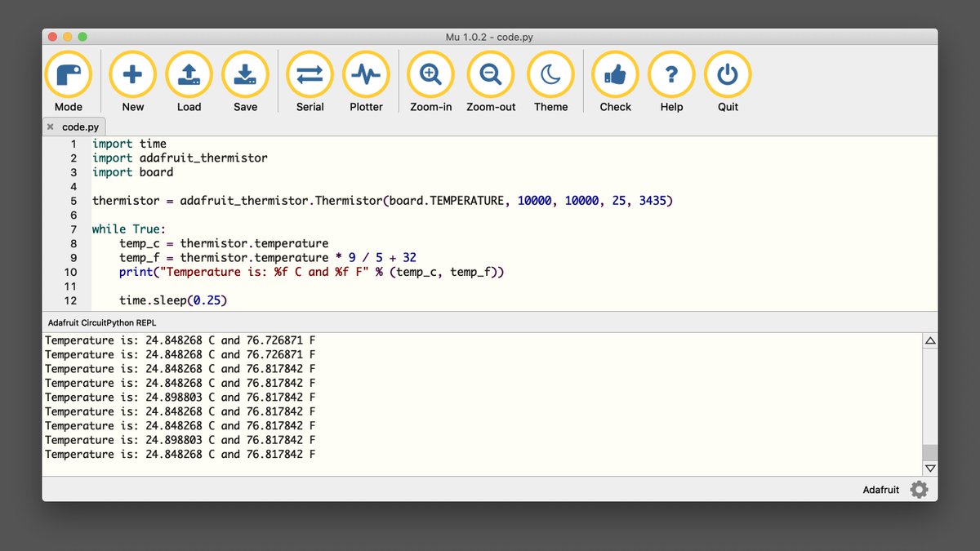980x551 pixels.
Task: Click line number 11 in the gutter
Action: pyautogui.click(x=70, y=287)
